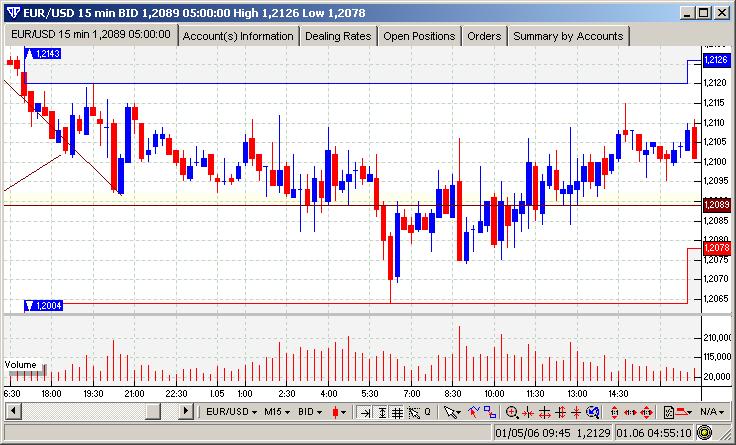736x445 pixels.
Task: Switch to the Dealing Rates tab
Action: pos(338,36)
